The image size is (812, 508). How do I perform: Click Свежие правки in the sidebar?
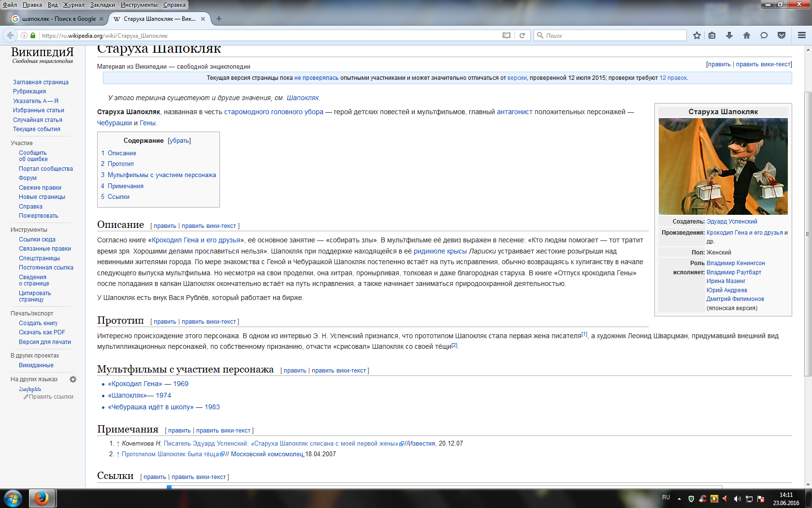click(x=40, y=188)
